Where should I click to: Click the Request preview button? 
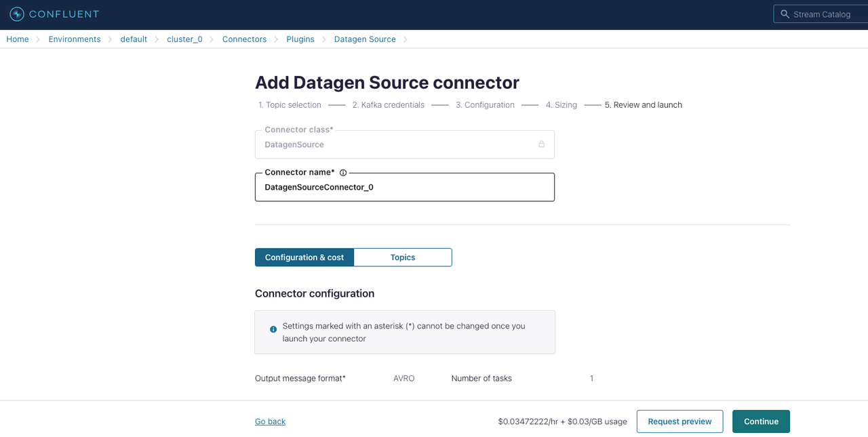point(679,421)
